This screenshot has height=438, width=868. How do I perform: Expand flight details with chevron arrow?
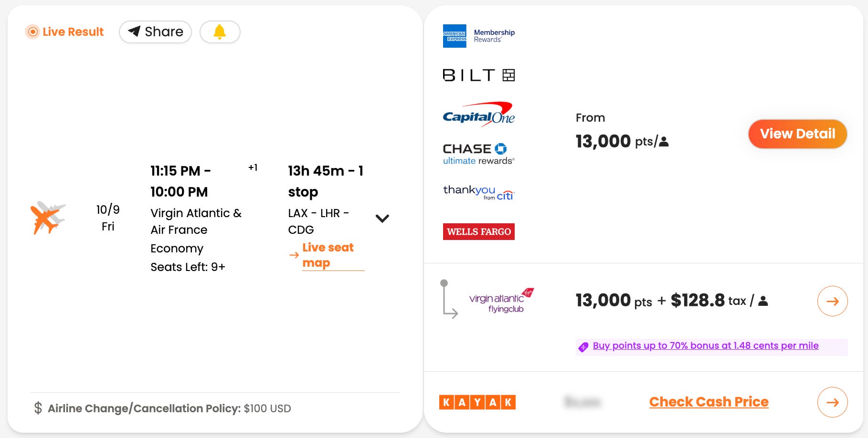382,219
